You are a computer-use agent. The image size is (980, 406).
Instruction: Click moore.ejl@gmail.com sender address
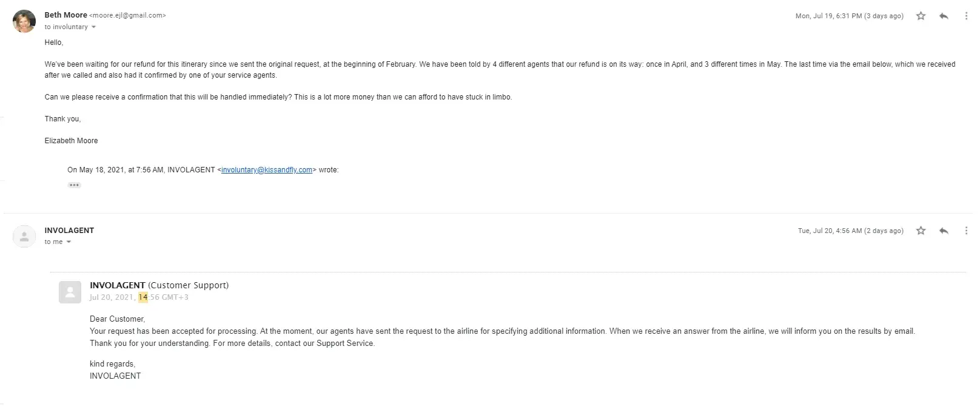[x=127, y=15]
